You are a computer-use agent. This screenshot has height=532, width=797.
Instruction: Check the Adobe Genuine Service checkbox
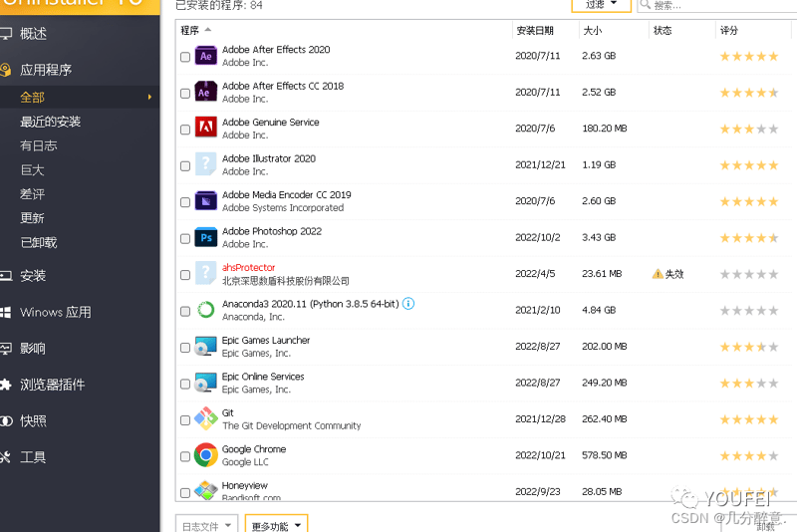[185, 130]
